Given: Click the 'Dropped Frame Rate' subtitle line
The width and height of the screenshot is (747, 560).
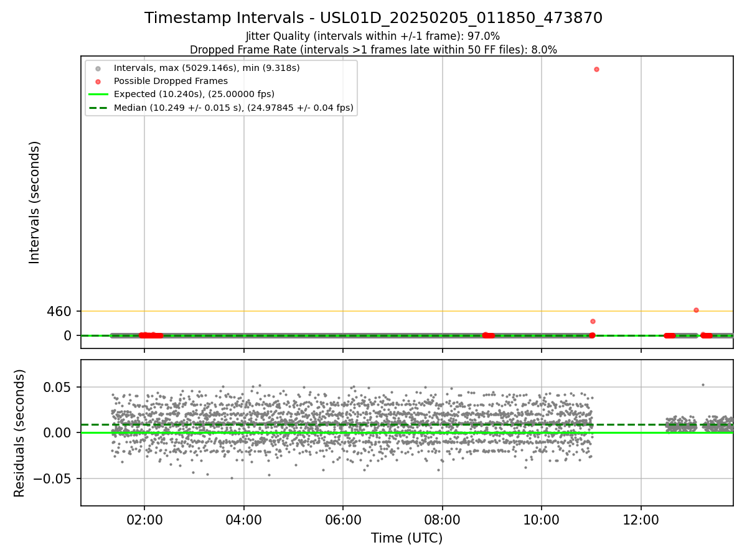Looking at the screenshot, I should click(x=374, y=49).
